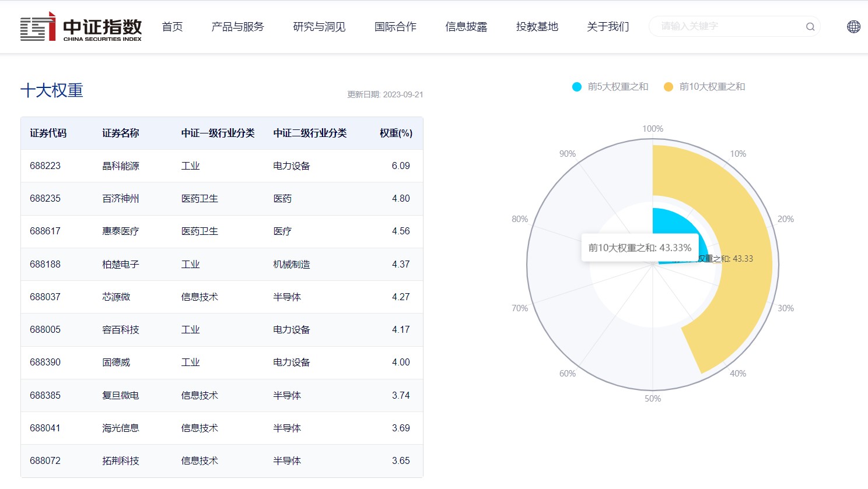Open the 关于我们 menu item
868x489 pixels.
click(x=608, y=26)
